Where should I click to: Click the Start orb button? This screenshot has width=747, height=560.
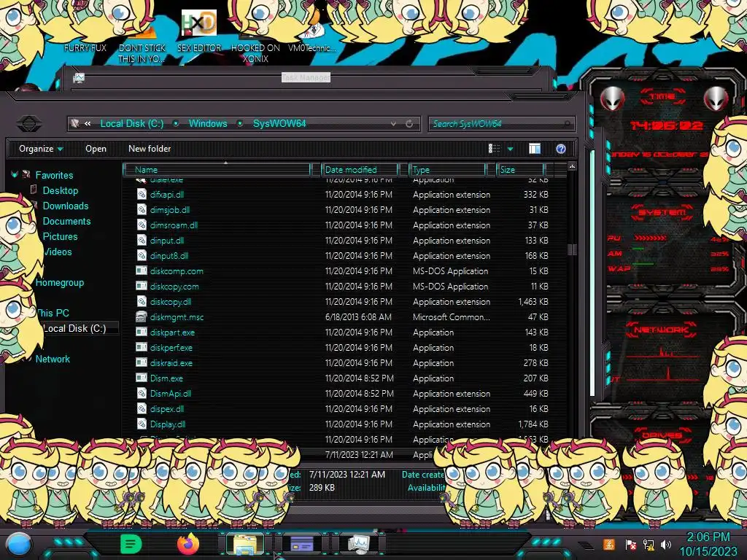(x=18, y=544)
